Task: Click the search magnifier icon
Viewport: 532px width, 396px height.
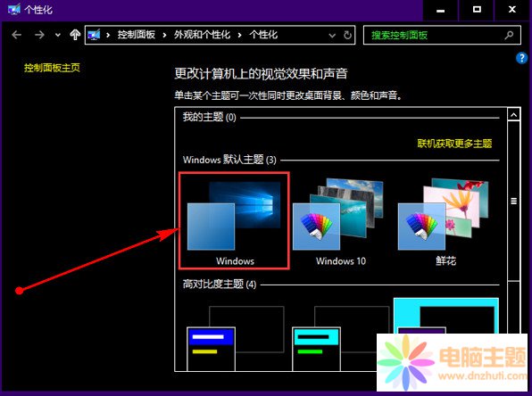Action: 509,35
